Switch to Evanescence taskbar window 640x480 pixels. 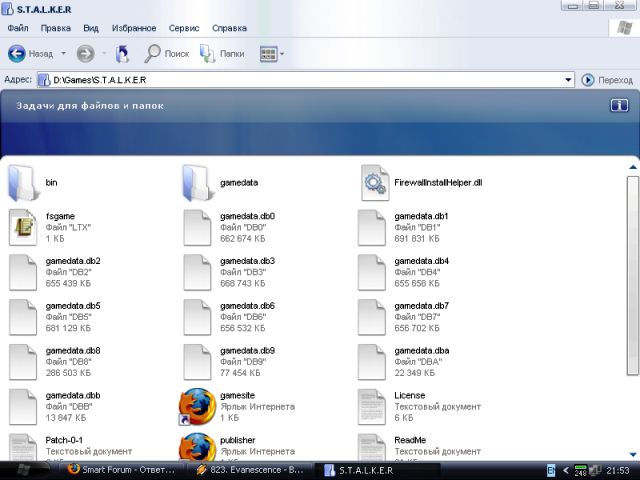pos(250,470)
